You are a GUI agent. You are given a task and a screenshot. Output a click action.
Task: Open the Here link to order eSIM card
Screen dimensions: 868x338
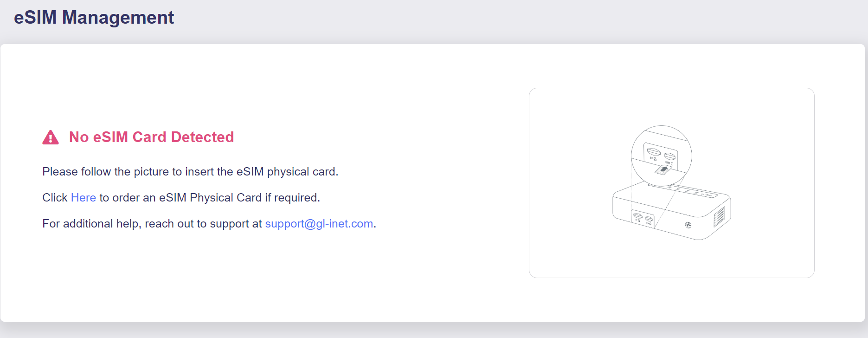(x=84, y=198)
